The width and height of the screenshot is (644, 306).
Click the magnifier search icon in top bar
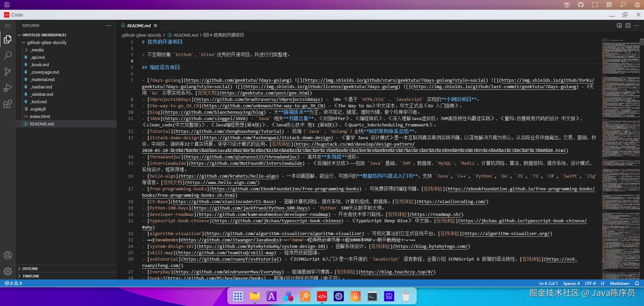tap(623, 5)
